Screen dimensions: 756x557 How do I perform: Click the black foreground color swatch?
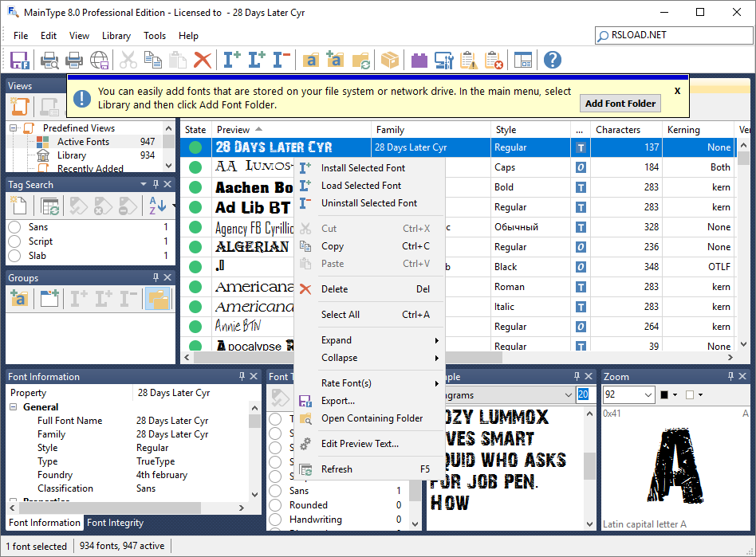[x=664, y=395]
